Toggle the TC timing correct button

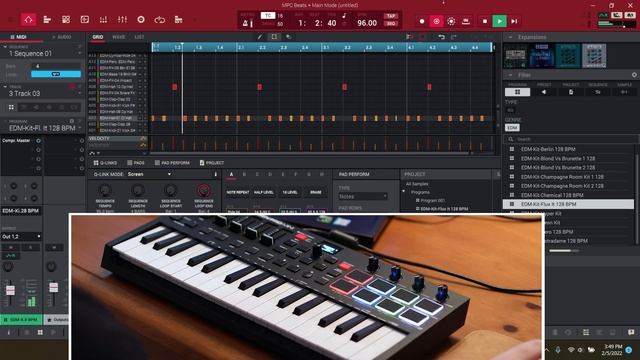pos(268,16)
